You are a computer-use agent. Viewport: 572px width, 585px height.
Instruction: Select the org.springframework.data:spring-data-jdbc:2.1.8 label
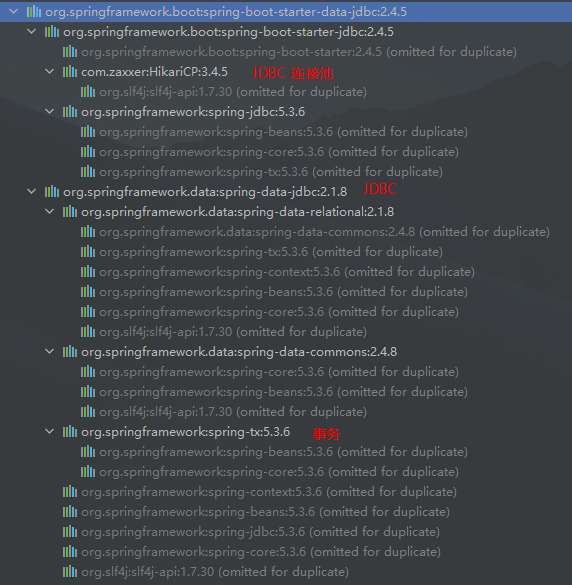click(205, 192)
